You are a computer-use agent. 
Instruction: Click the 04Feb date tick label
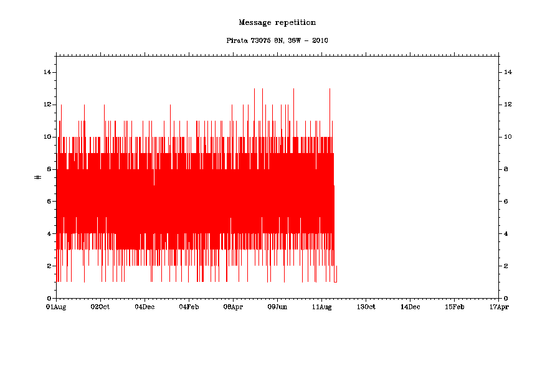pyautogui.click(x=189, y=307)
